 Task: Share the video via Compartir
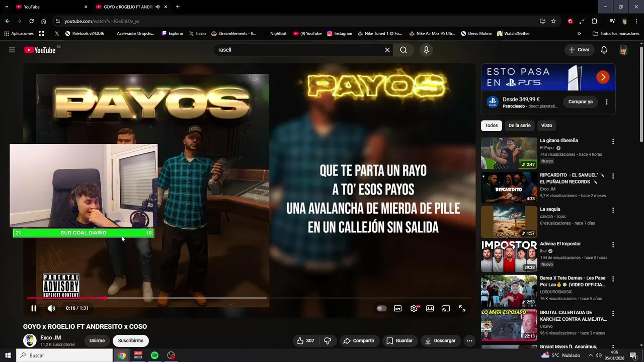coord(359,340)
